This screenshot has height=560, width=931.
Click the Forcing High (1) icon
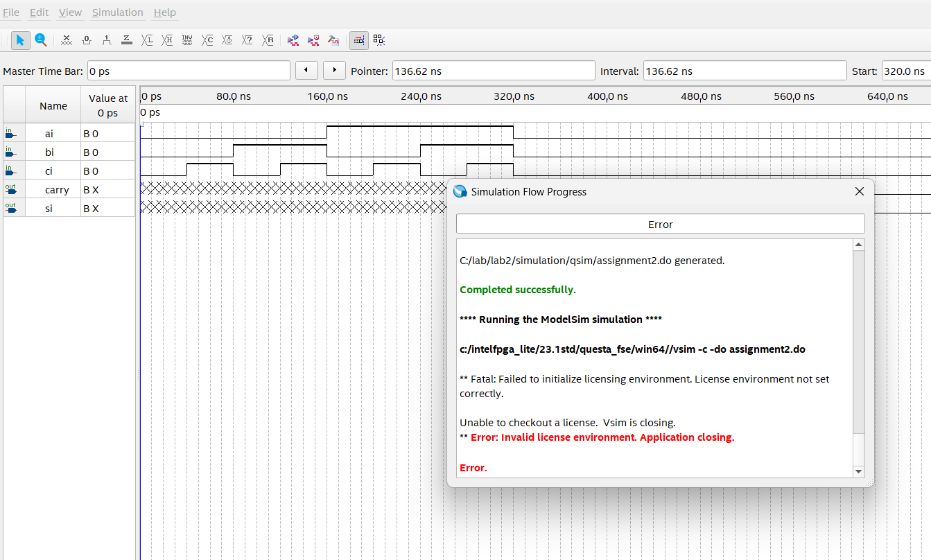(x=107, y=40)
